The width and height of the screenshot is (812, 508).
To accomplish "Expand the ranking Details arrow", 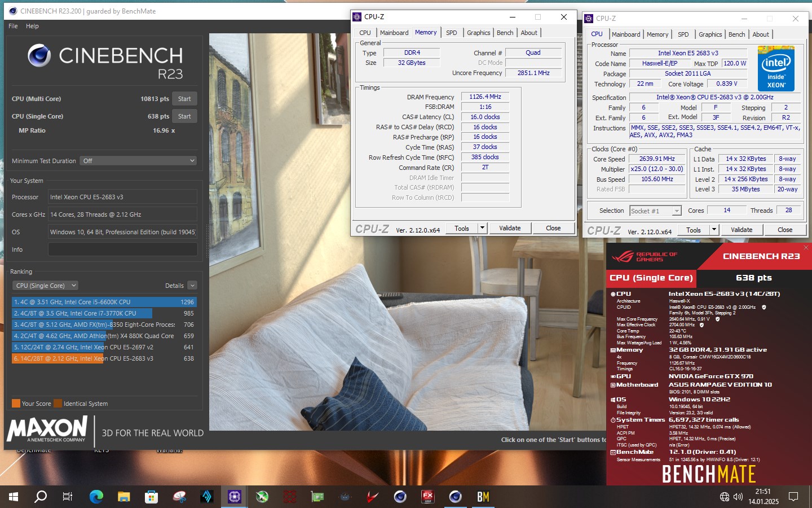I will (x=192, y=286).
